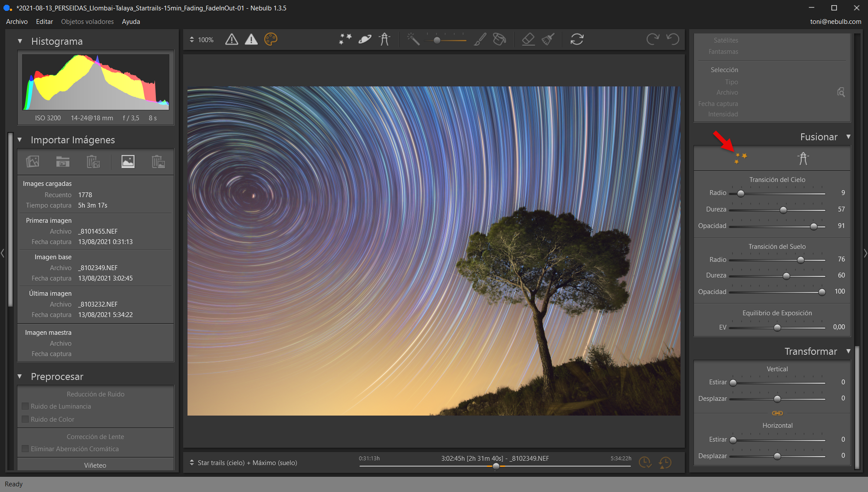Collapse the Transformar panel
This screenshot has height=492, width=868.
pos(848,351)
